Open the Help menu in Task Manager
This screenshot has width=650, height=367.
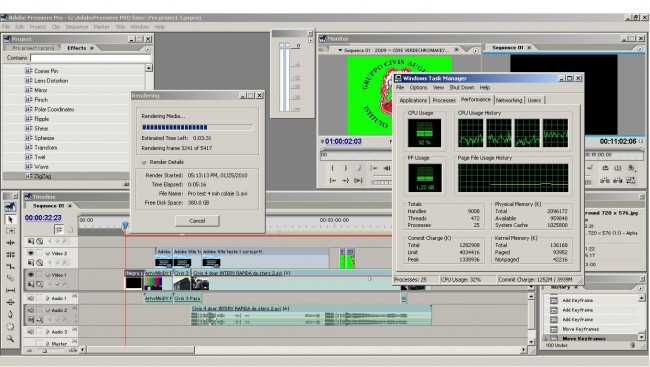485,87
